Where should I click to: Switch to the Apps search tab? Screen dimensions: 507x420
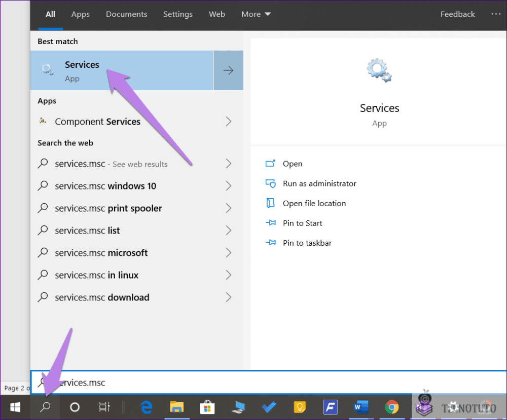(81, 14)
